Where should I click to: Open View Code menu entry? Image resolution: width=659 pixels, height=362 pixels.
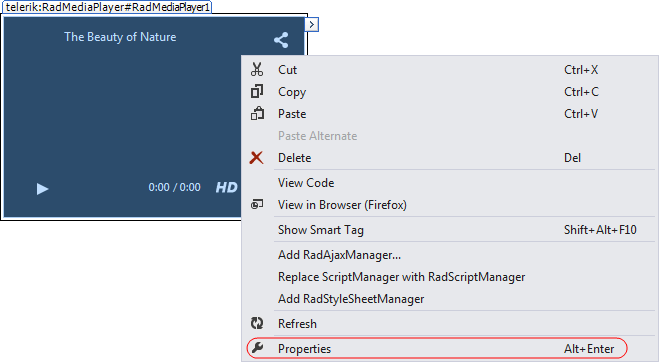[x=450, y=182]
